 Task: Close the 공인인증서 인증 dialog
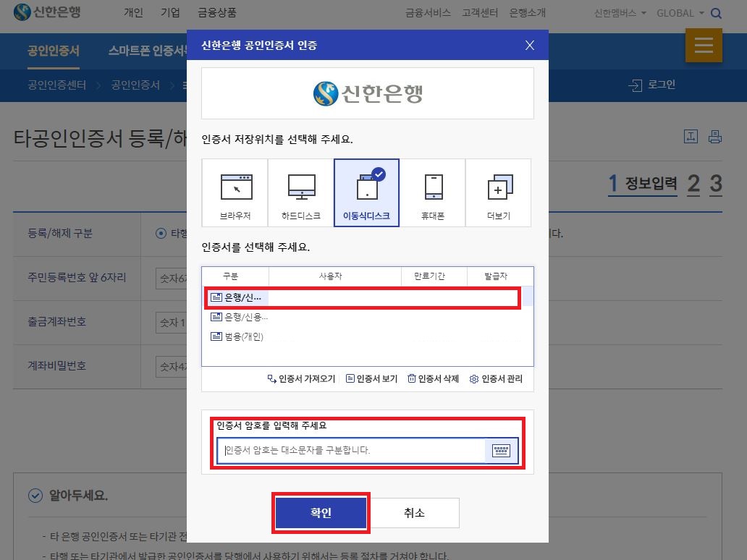tap(530, 46)
